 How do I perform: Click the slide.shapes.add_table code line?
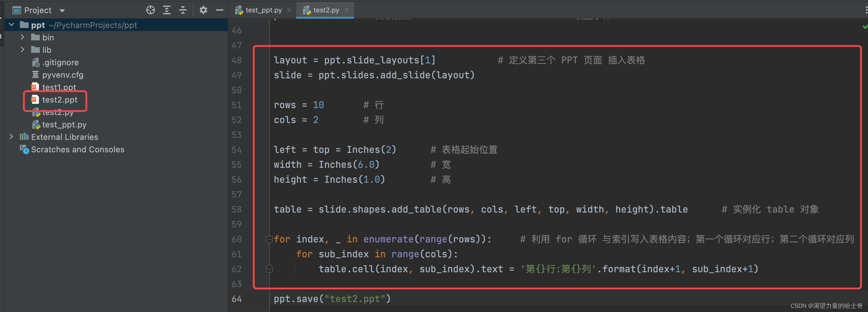pyautogui.click(x=480, y=209)
